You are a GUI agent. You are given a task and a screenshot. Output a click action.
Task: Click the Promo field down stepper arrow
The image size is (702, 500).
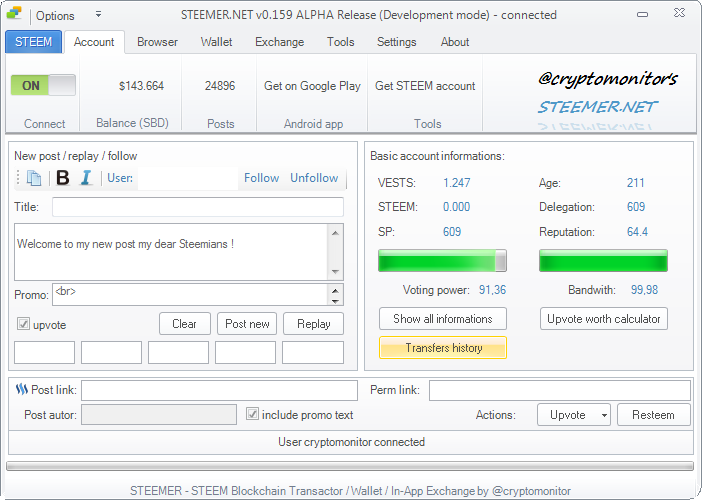pyautogui.click(x=335, y=301)
